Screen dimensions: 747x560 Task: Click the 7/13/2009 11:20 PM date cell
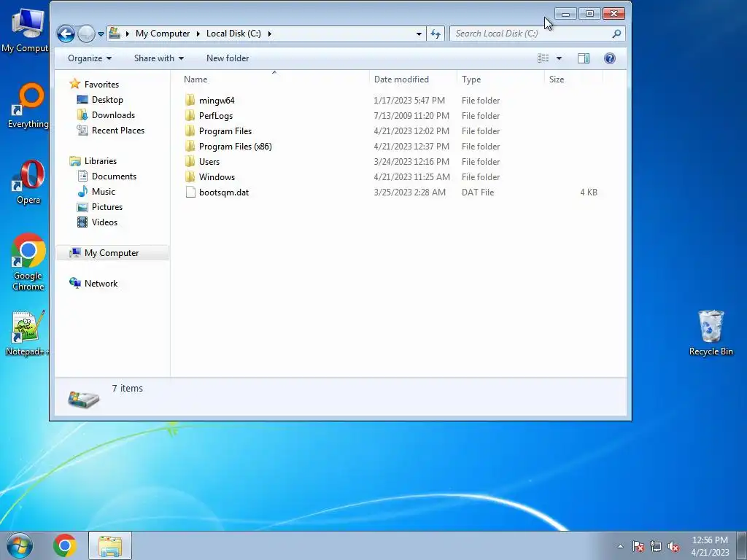coord(411,116)
